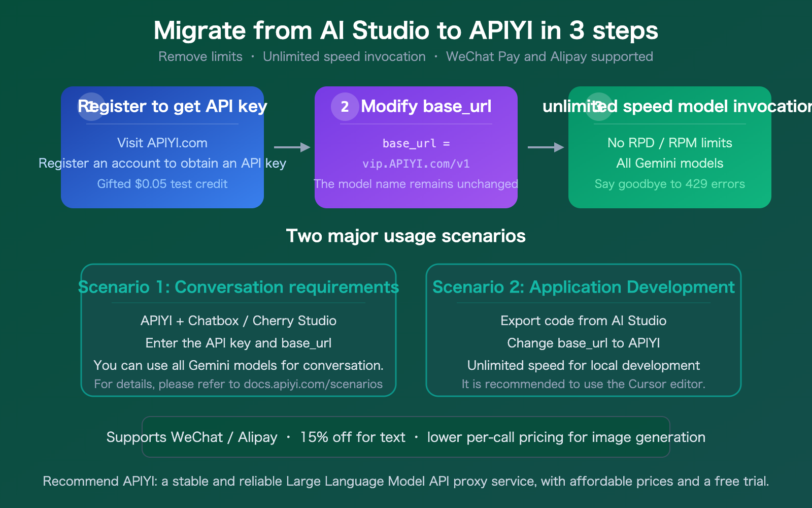Viewport: 812px width, 508px height.
Task: Click the docs.apiyi.com/scenarios link
Action: click(x=313, y=384)
